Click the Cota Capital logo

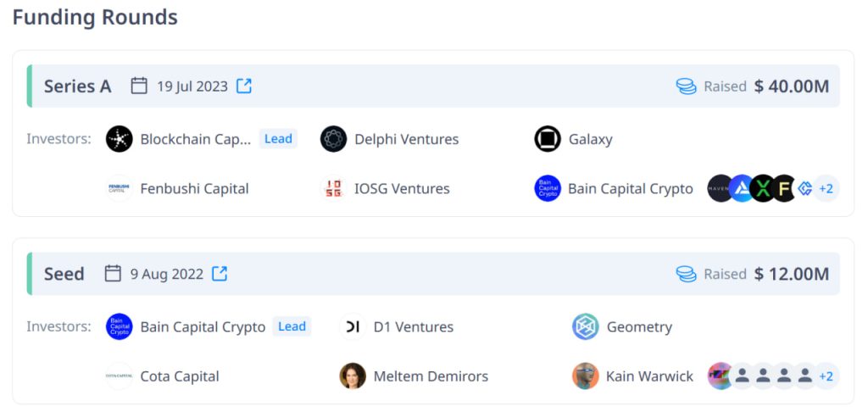pyautogui.click(x=120, y=376)
